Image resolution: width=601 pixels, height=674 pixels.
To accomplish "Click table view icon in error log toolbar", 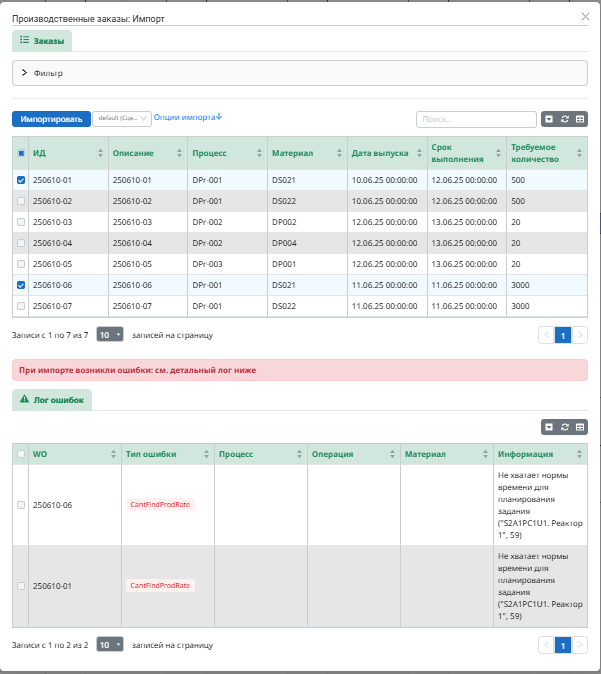I will click(x=580, y=427).
